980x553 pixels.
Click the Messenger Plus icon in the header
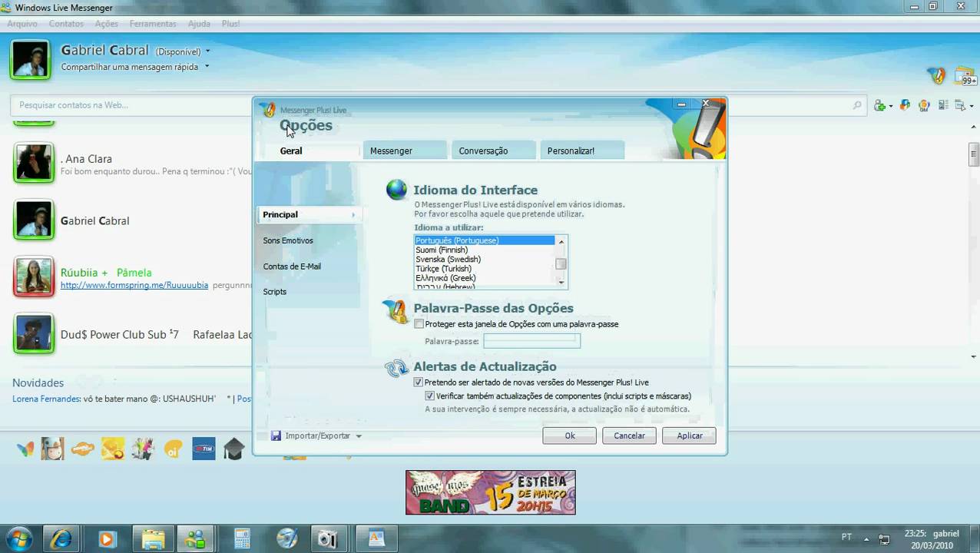coord(936,75)
